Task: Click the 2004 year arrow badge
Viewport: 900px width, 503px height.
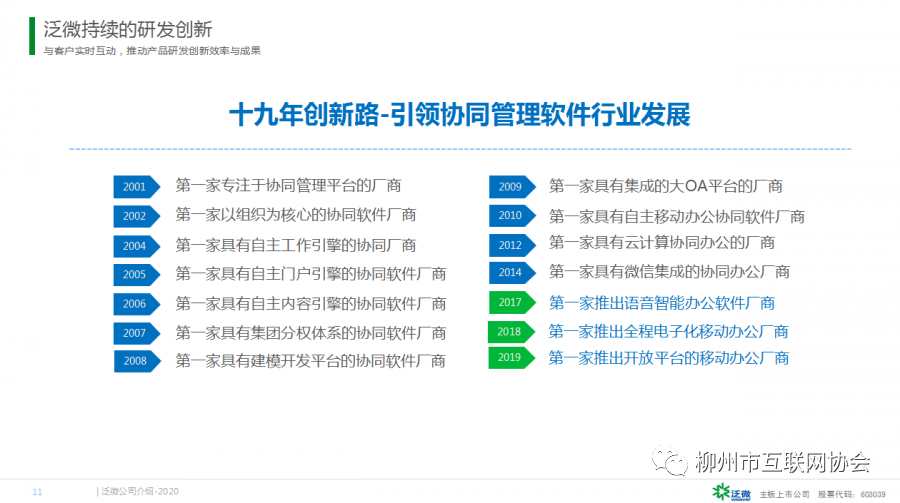Action: pyautogui.click(x=137, y=246)
